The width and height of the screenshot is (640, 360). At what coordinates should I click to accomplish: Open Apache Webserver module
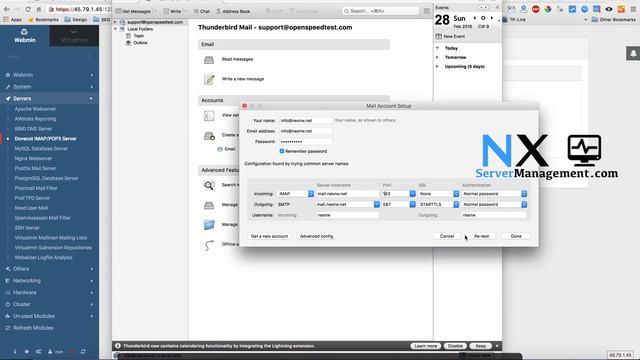click(x=35, y=109)
